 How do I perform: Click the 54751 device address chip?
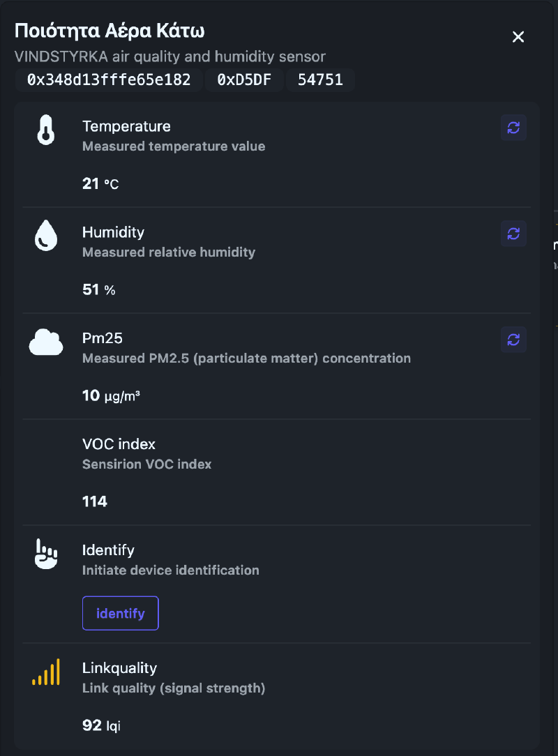[321, 81]
